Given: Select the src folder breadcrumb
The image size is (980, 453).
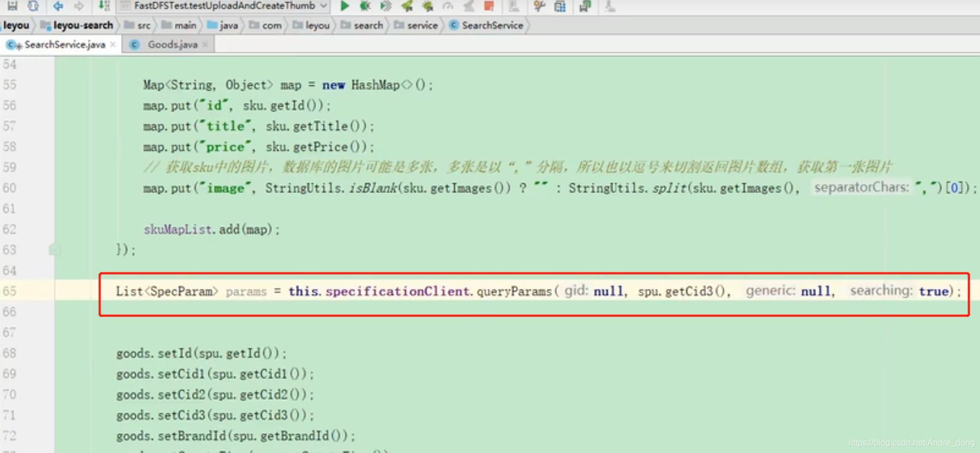Looking at the screenshot, I should 137,26.
